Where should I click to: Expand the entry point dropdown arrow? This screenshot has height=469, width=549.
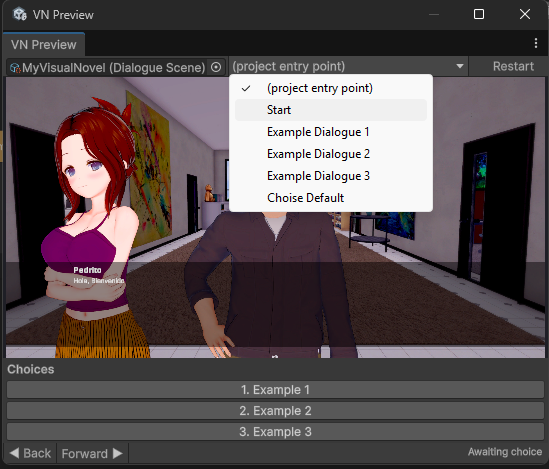click(460, 66)
